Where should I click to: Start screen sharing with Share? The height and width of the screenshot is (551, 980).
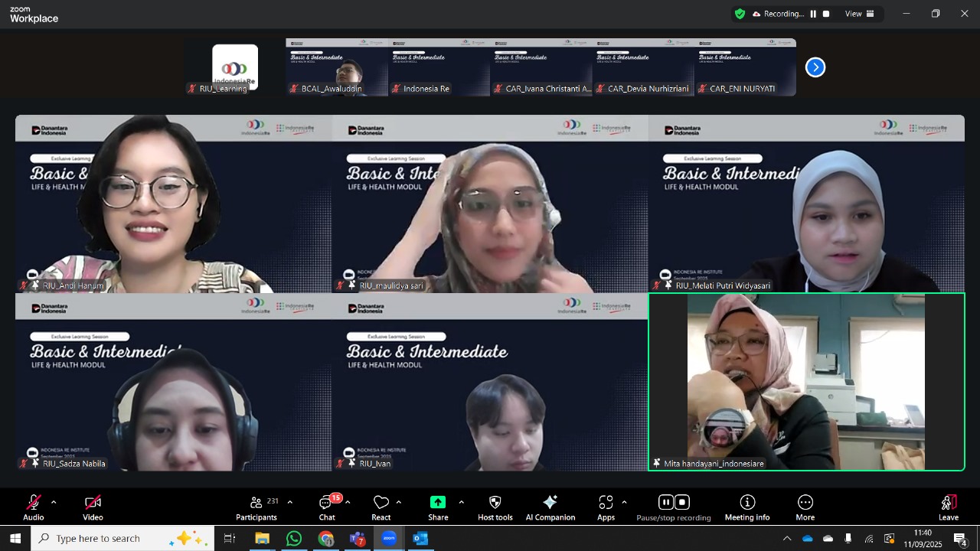pyautogui.click(x=438, y=507)
